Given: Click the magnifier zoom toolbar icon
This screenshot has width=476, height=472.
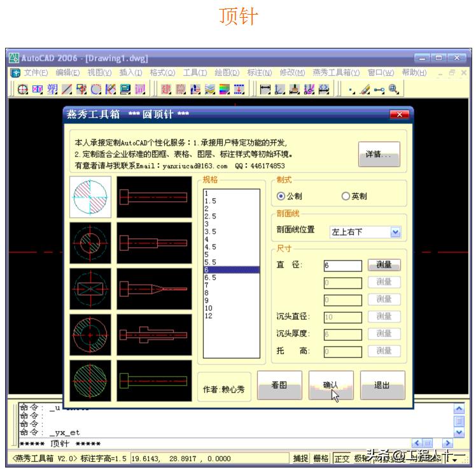Looking at the screenshot, I should tap(394, 89).
